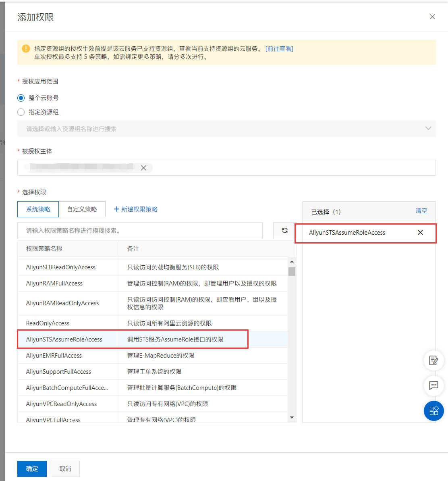Expand the resource group dropdown arrow

[x=428, y=128]
